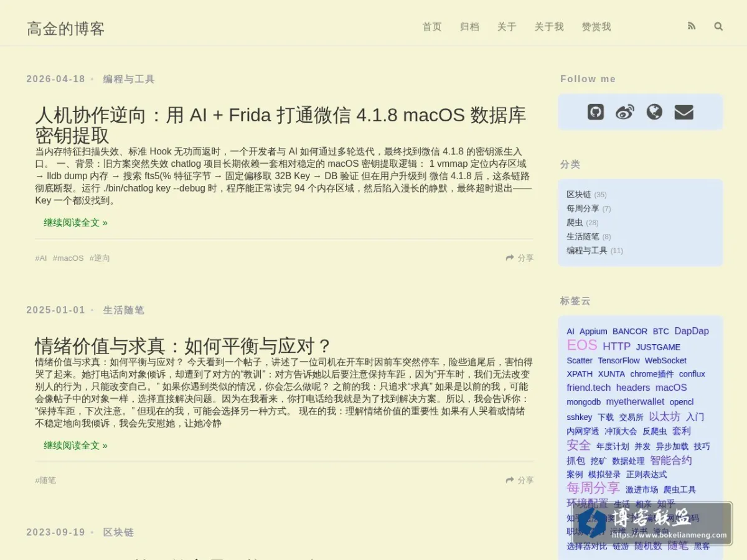
Task: Click the large 每周分享 tag in tag cloud
Action: (593, 488)
